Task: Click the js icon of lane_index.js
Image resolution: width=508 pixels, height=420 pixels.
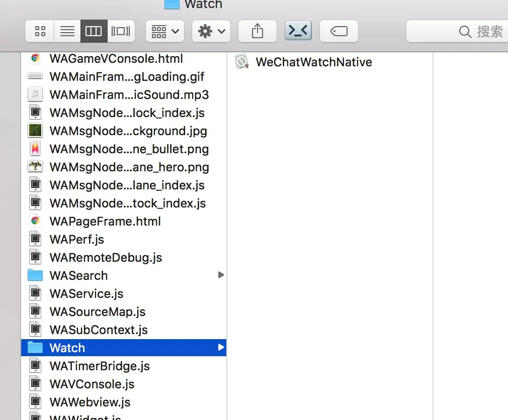Action: point(35,185)
